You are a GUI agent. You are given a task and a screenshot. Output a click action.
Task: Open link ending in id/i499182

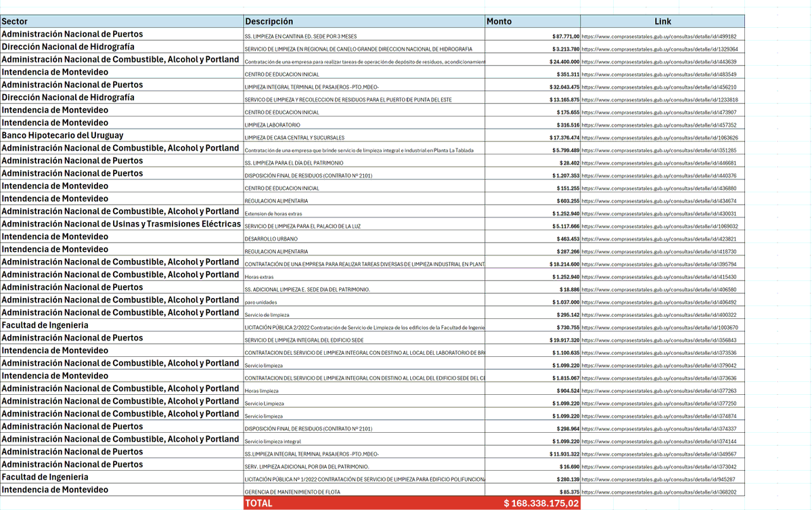(659, 37)
